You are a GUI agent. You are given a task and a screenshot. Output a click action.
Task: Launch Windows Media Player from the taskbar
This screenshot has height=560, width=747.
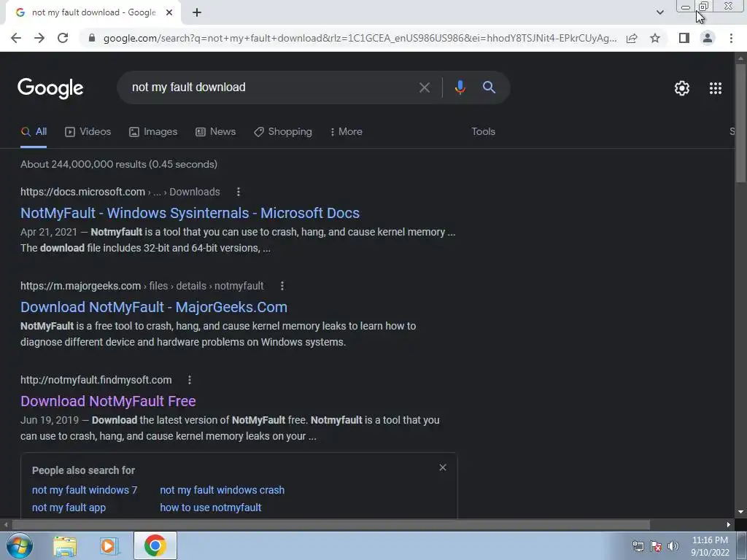(x=109, y=546)
